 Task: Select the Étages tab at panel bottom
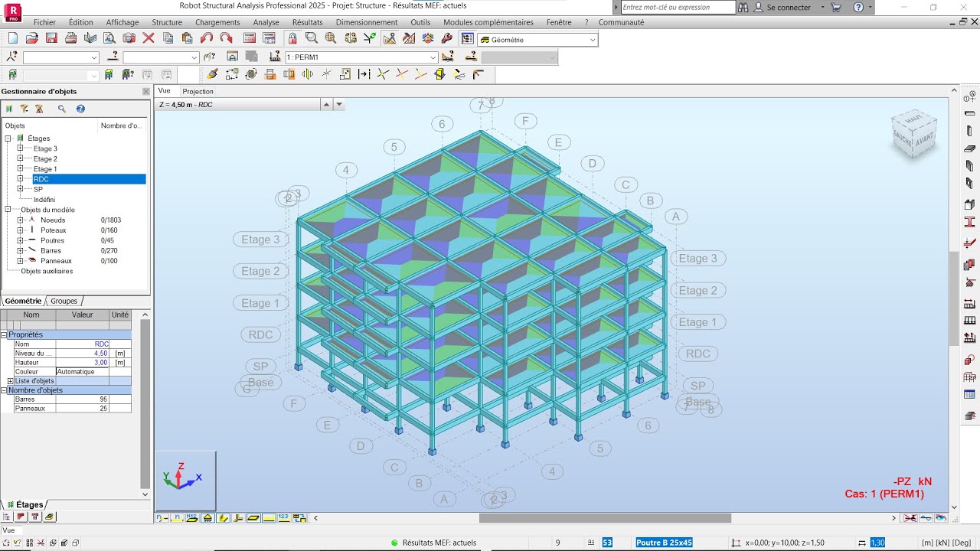[x=25, y=504]
